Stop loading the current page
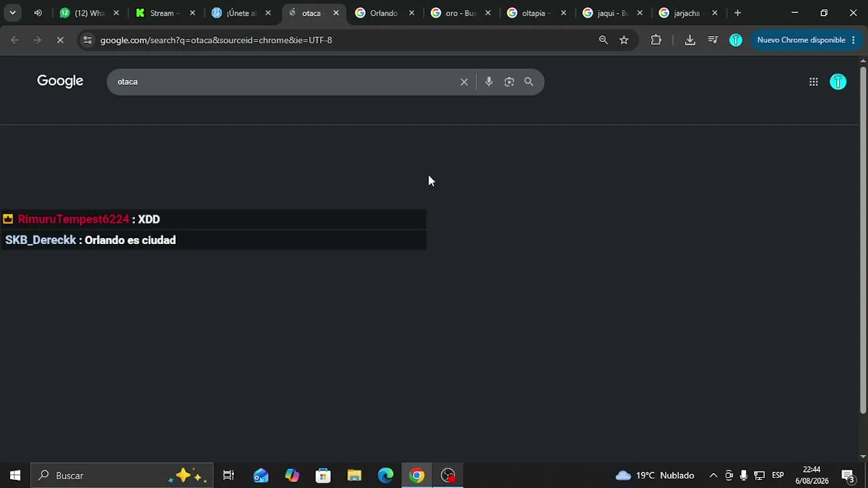The width and height of the screenshot is (868, 488). click(60, 40)
